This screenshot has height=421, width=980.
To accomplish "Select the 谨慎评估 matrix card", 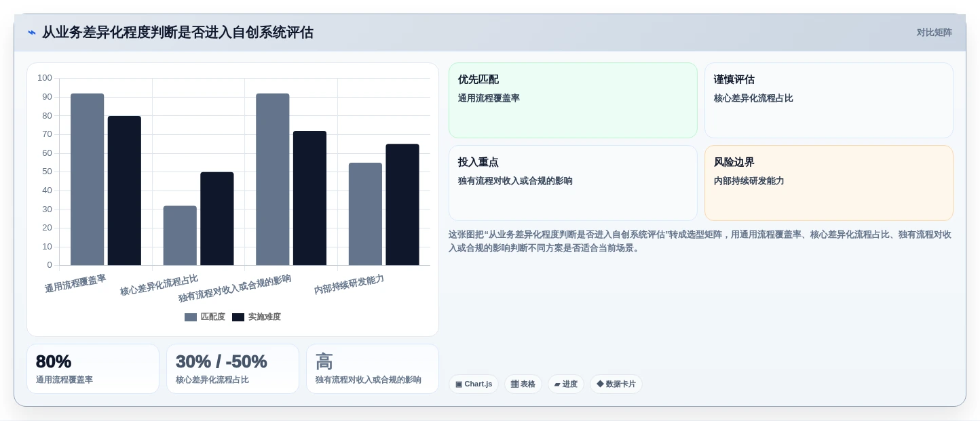I will pyautogui.click(x=829, y=100).
